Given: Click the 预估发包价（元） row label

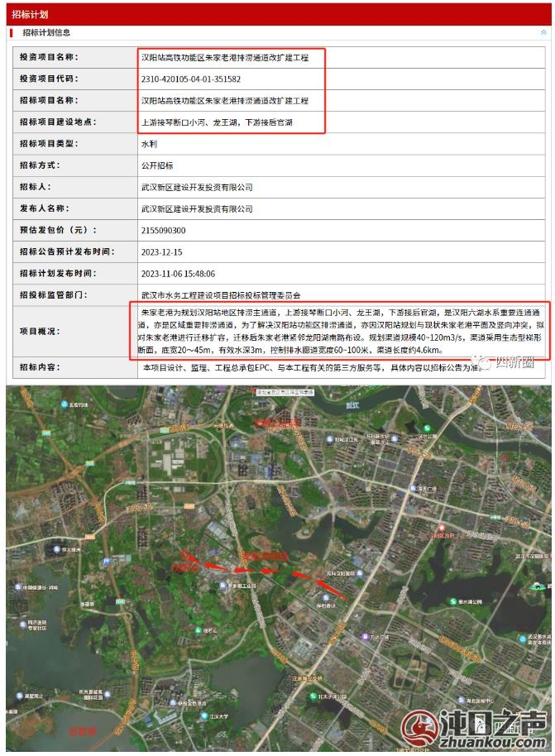Looking at the screenshot, I should 58,230.
